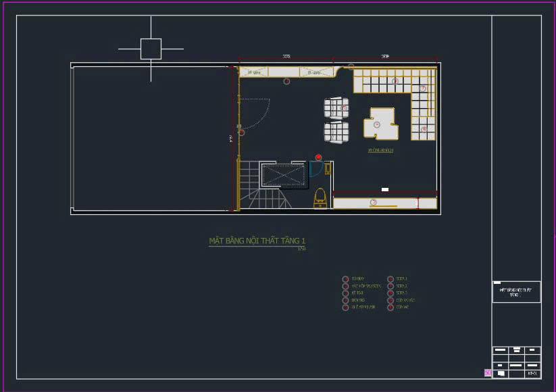Select the legend entry "VÁCH ỐP SAU SOFA"
The image size is (556, 392).
coord(366,286)
